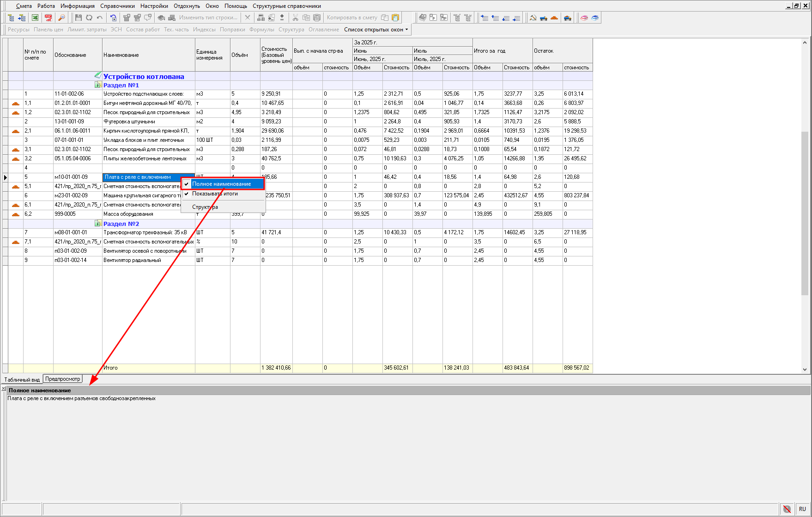The width and height of the screenshot is (812, 517).
Task: Click the Состав работ toolbar button
Action: (143, 30)
